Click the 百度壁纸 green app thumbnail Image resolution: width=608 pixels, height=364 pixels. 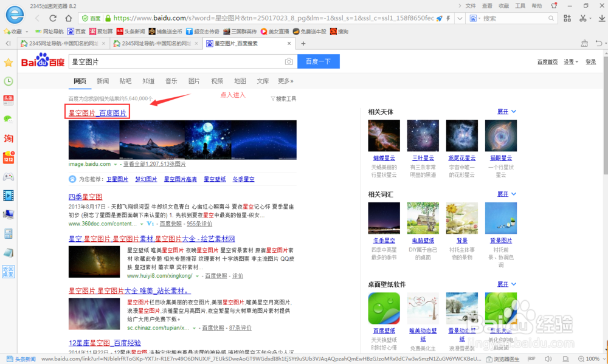pos(384,309)
